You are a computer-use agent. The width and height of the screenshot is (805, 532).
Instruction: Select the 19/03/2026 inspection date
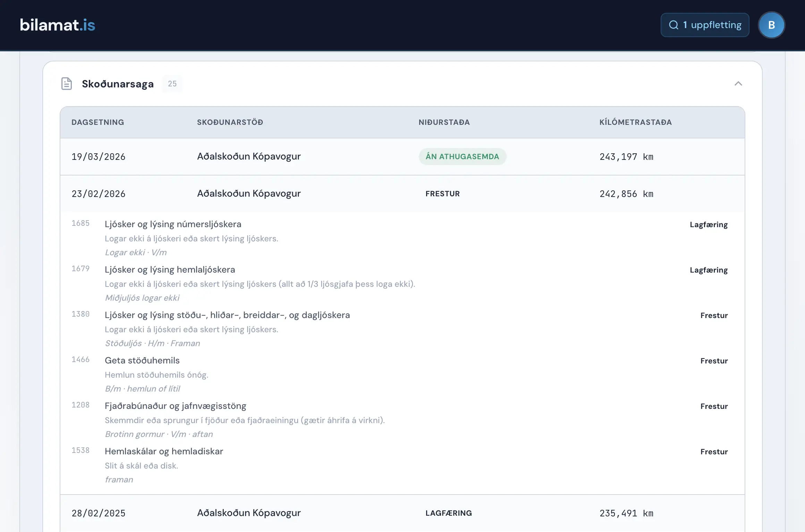[x=99, y=157]
